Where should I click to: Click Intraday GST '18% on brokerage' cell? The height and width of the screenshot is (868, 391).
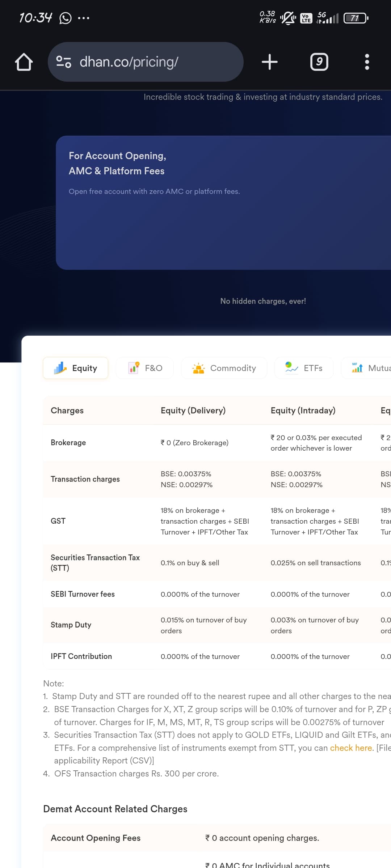315,521
